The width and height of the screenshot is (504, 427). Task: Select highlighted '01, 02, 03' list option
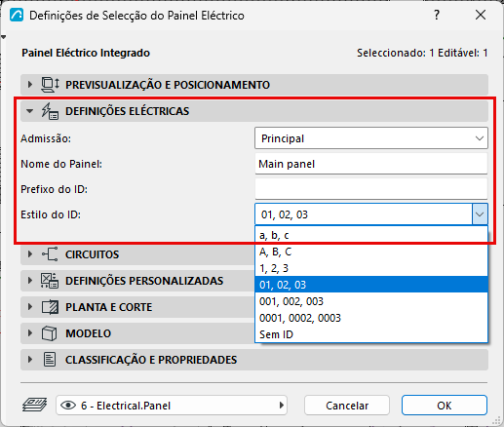pos(371,285)
